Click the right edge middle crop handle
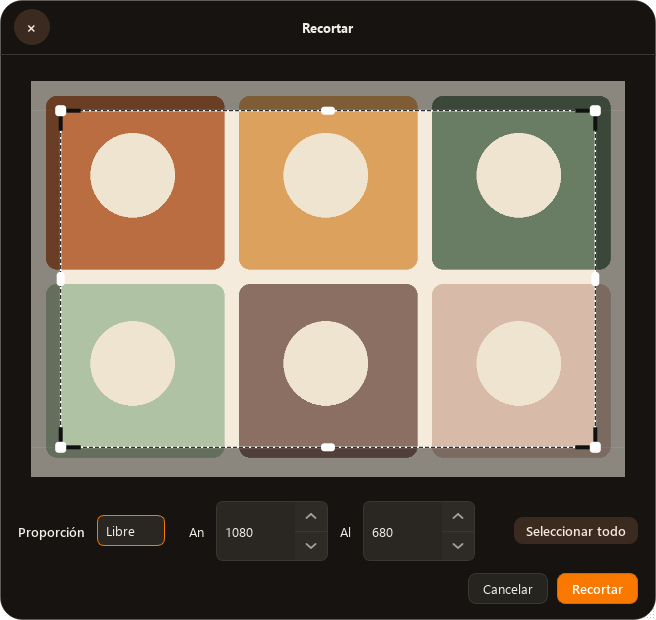The height and width of the screenshot is (620, 656). pyautogui.click(x=595, y=279)
